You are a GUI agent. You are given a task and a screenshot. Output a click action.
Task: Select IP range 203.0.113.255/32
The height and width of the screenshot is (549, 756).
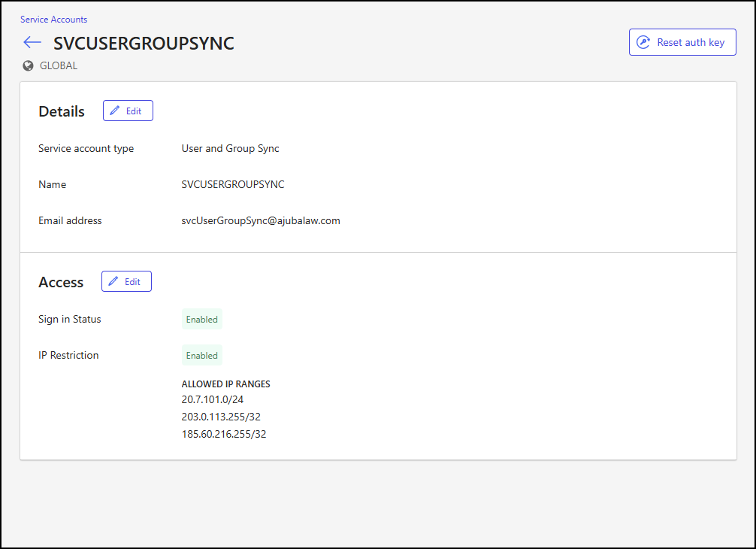(x=221, y=417)
